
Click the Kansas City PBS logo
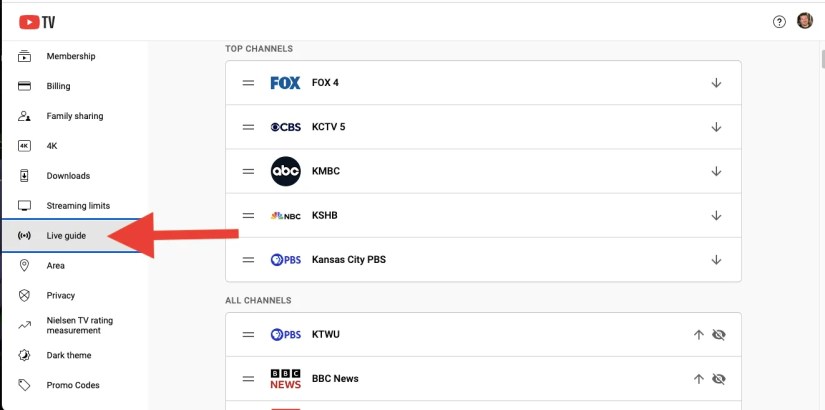[286, 259]
